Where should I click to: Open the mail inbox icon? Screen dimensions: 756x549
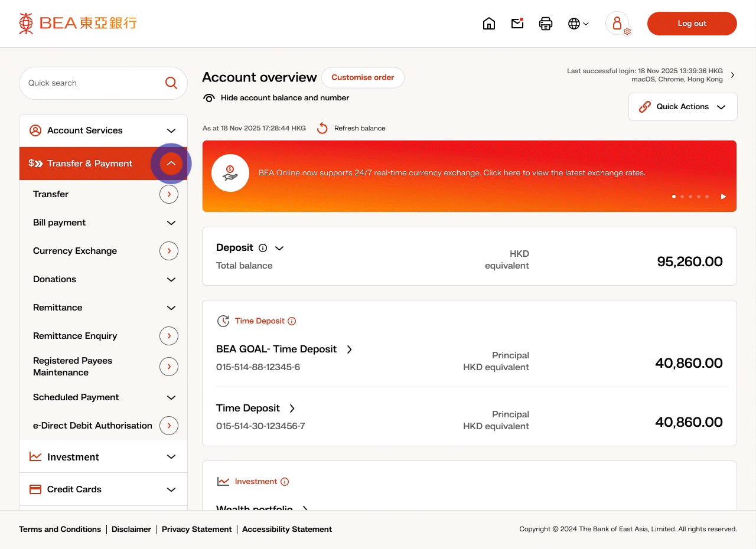click(x=517, y=24)
